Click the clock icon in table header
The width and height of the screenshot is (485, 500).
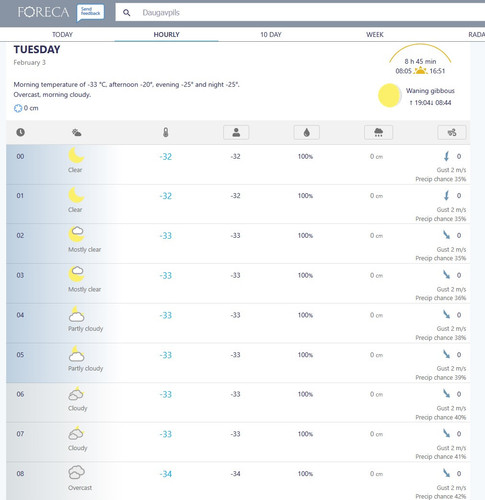point(20,132)
